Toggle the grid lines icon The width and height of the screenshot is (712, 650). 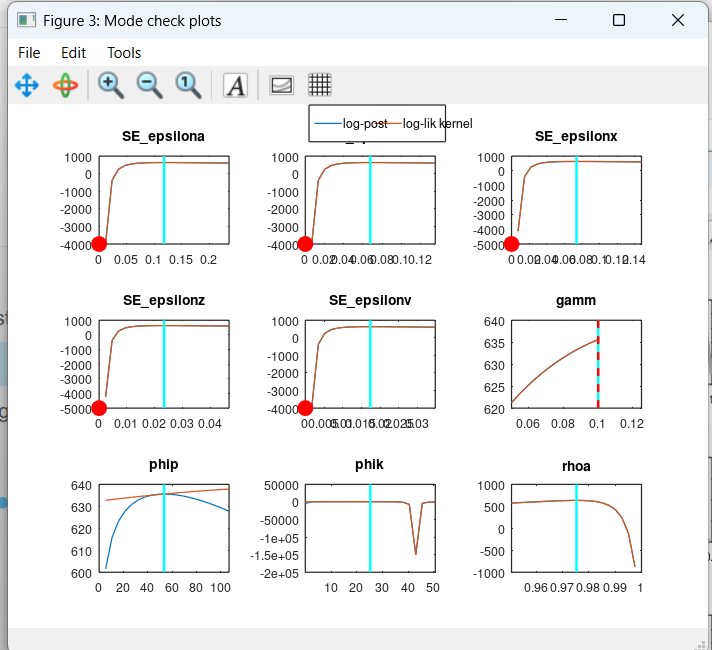(320, 85)
